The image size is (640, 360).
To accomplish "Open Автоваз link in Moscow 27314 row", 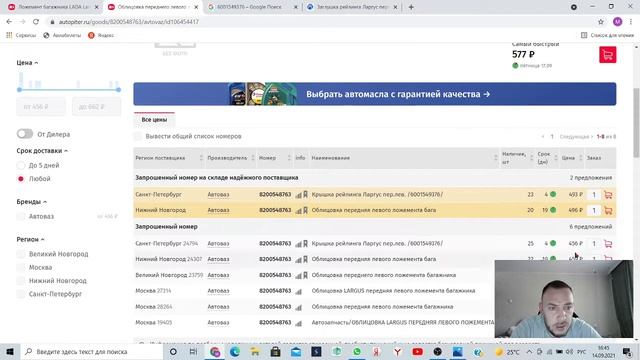I will [x=218, y=291].
